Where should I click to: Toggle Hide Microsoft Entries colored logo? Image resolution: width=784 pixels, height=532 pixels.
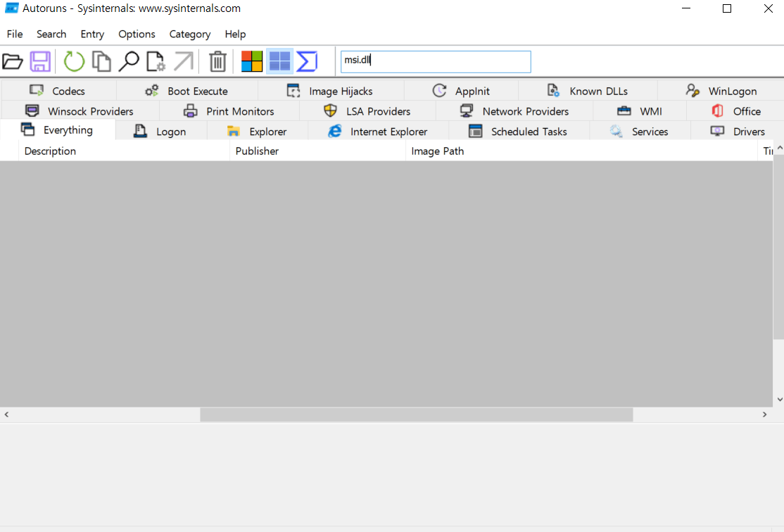coord(252,61)
